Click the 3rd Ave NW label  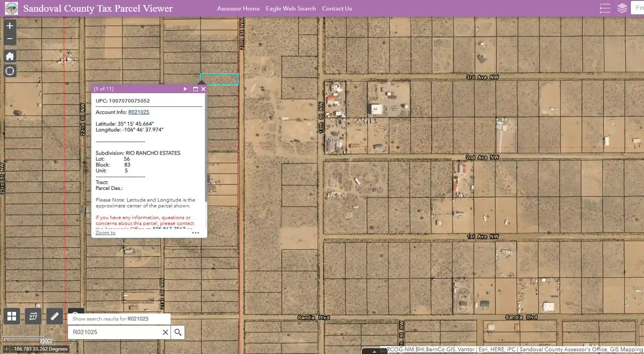pyautogui.click(x=482, y=77)
